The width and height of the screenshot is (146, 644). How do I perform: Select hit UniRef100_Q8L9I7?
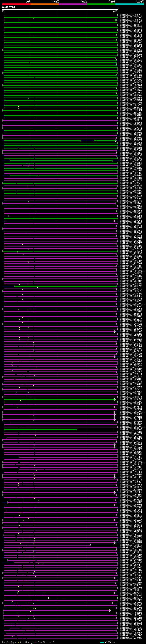pyautogui.click(x=131, y=319)
